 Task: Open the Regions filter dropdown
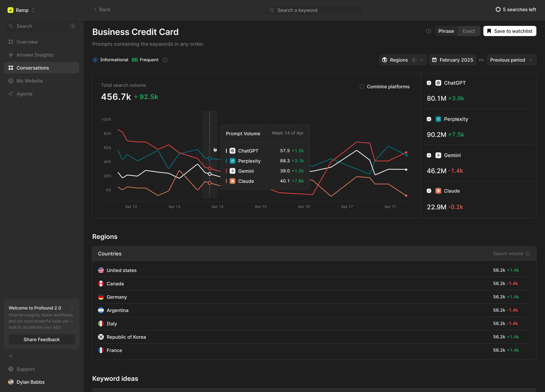tap(403, 60)
